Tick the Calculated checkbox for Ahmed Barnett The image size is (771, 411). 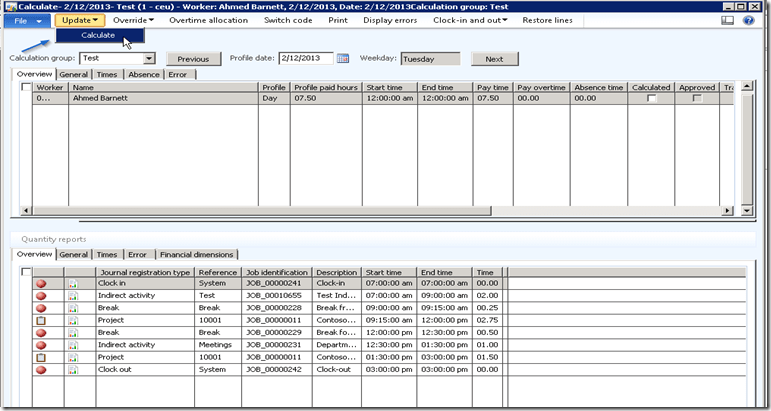tap(652, 99)
